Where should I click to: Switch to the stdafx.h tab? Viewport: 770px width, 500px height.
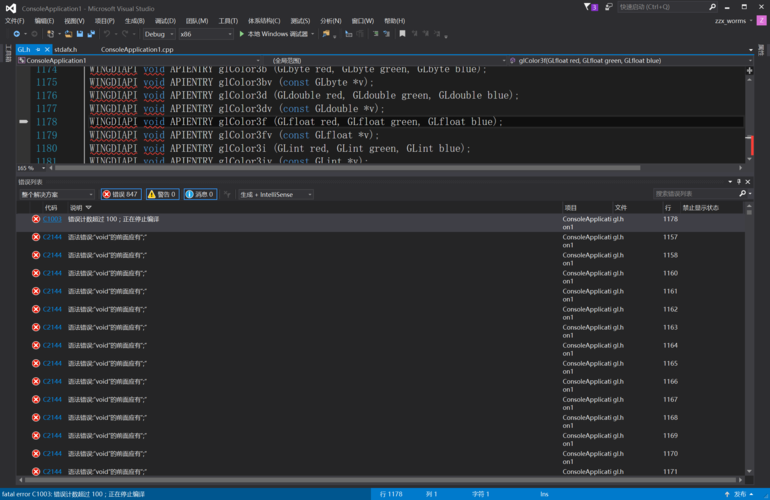[x=65, y=50]
